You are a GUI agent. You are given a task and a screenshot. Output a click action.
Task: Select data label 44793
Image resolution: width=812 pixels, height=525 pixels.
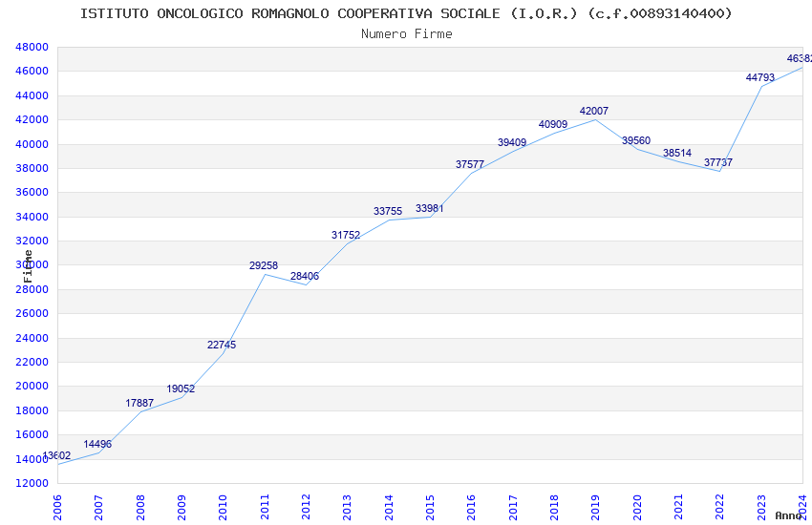coord(760,77)
